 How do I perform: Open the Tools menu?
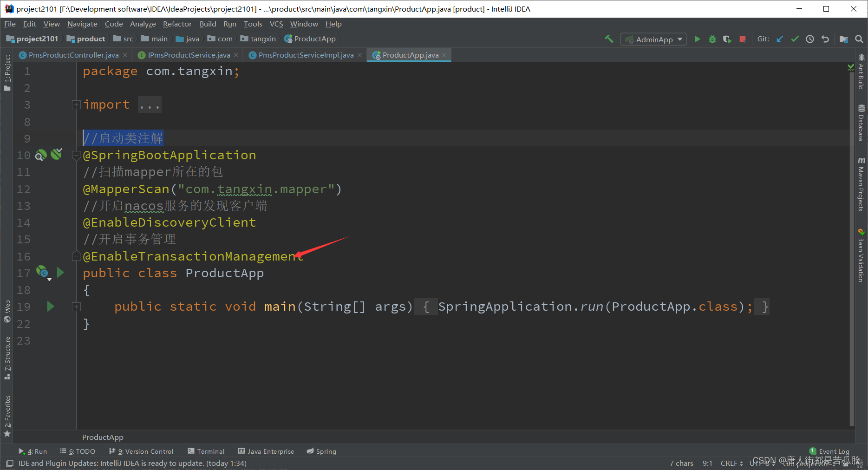click(253, 24)
